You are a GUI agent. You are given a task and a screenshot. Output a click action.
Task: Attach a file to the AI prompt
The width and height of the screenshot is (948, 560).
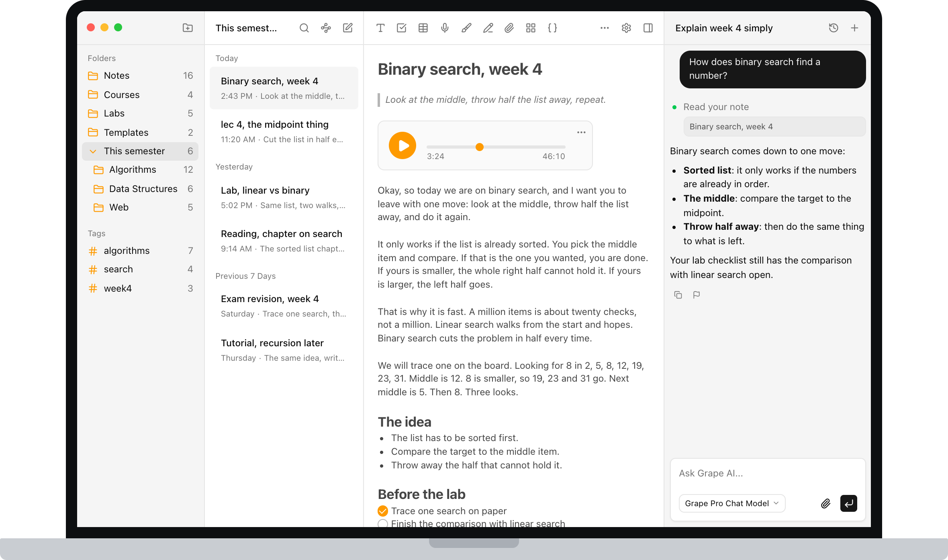(x=825, y=503)
